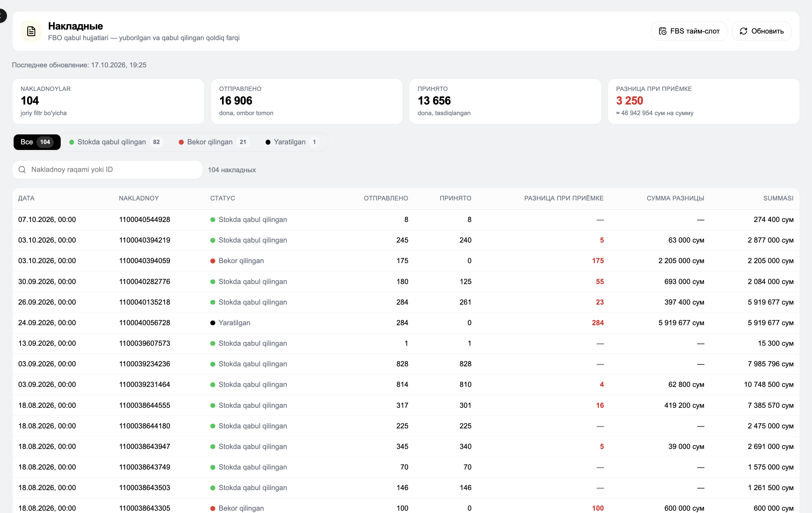Click the NAKLADNOY column header
The image size is (812, 513).
coord(139,198)
